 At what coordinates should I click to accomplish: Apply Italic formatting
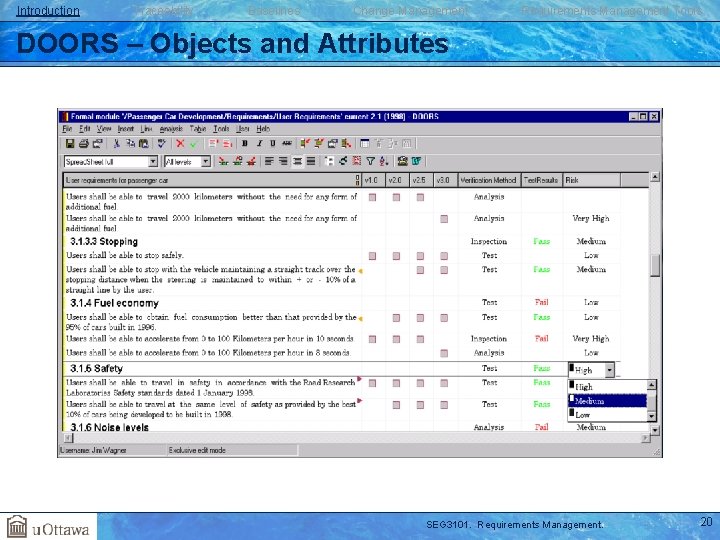pos(259,144)
